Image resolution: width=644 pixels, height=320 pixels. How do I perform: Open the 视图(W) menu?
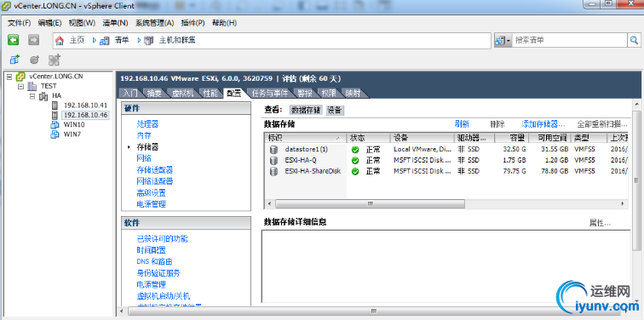click(82, 23)
